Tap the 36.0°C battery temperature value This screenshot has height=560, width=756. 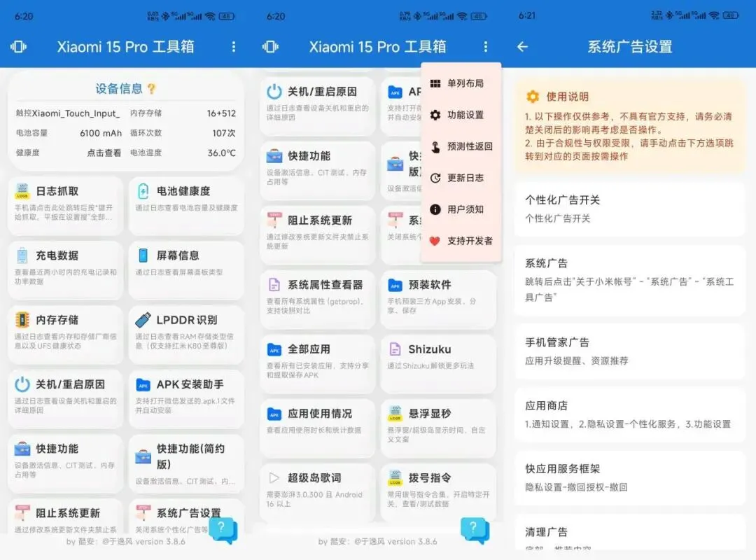click(x=222, y=153)
